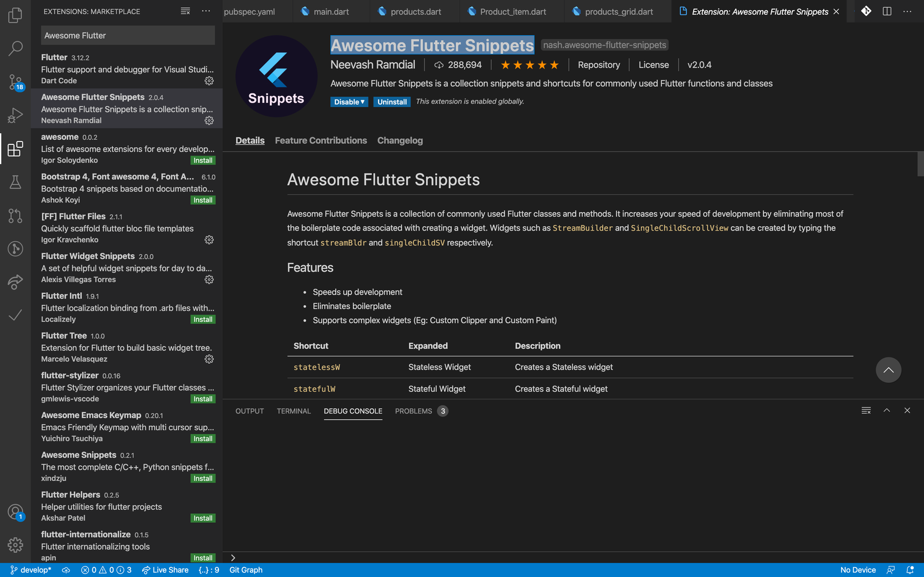
Task: Open Extensions view more actions menu
Action: point(206,11)
